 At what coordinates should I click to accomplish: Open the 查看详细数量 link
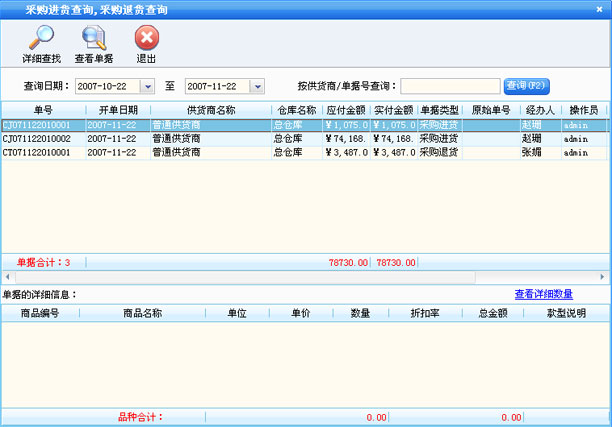coord(557,294)
